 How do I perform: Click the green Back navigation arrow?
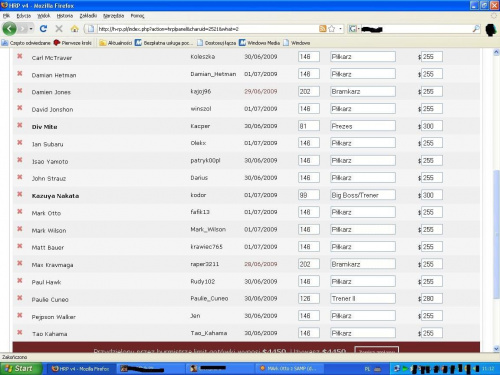(x=9, y=29)
